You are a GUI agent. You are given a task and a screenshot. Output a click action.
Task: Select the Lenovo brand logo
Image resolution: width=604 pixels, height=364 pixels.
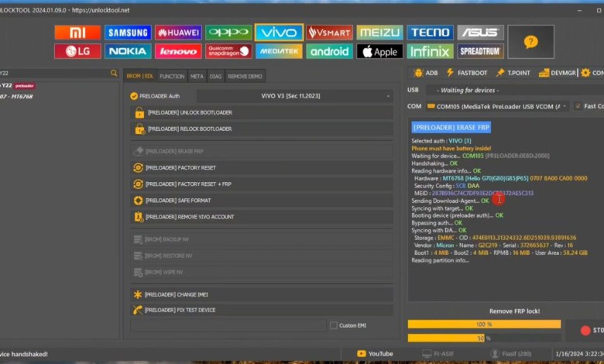(x=178, y=51)
